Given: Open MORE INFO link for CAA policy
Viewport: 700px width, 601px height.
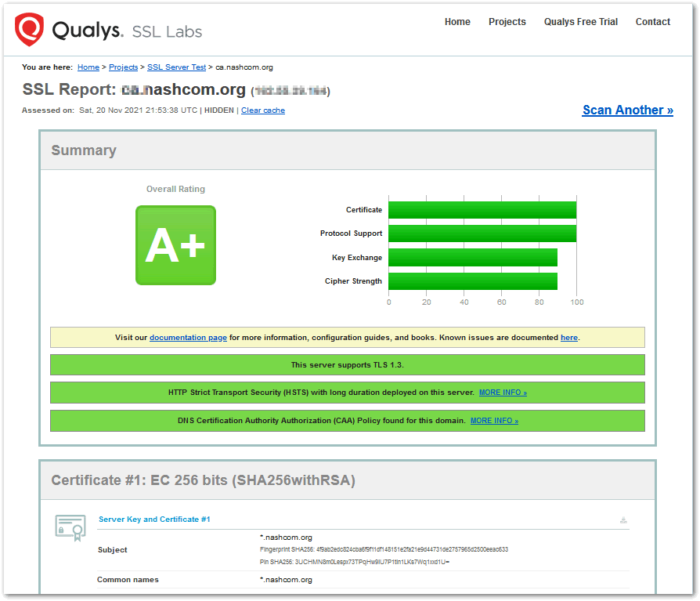Looking at the screenshot, I should 494,421.
